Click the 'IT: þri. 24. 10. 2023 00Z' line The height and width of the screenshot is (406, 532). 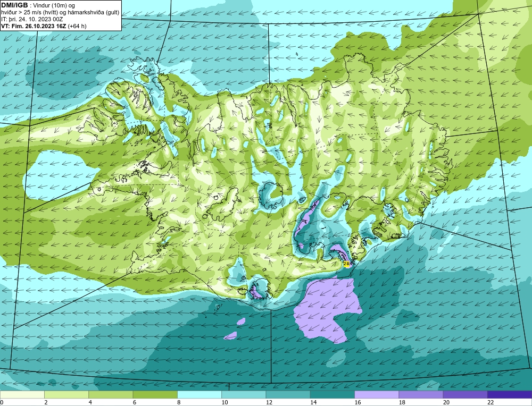(32, 19)
